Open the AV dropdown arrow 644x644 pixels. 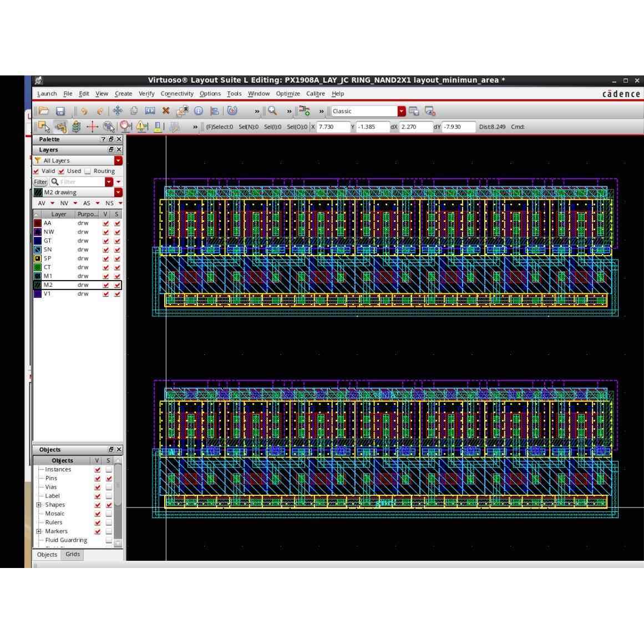(x=52, y=204)
